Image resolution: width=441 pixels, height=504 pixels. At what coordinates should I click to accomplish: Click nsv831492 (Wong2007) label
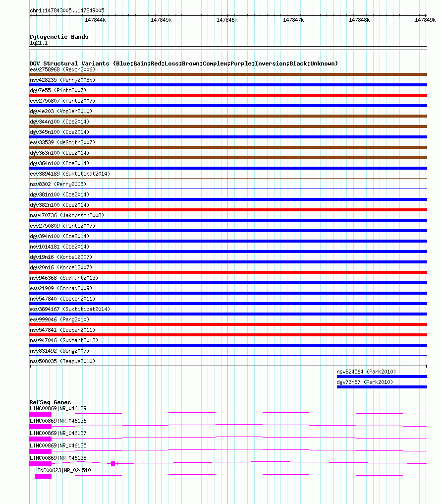[59, 351]
